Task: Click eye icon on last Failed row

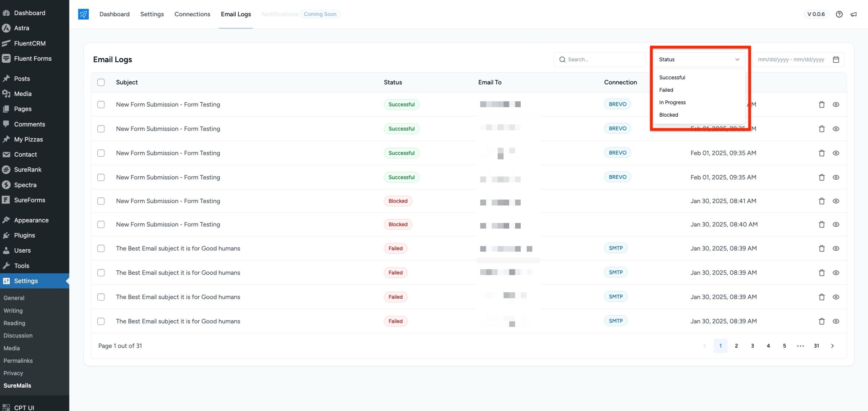Action: pos(836,321)
